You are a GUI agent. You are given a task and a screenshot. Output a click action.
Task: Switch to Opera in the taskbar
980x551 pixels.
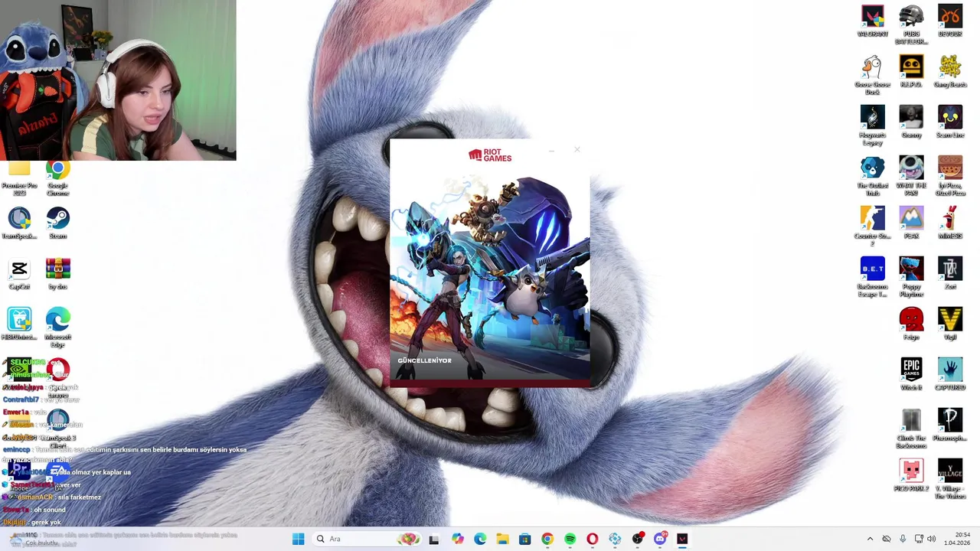point(593,539)
